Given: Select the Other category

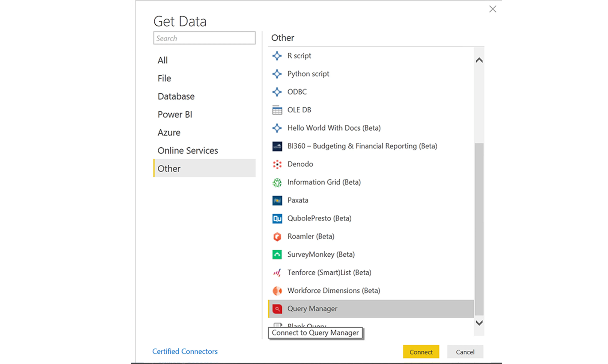Looking at the screenshot, I should point(204,168).
